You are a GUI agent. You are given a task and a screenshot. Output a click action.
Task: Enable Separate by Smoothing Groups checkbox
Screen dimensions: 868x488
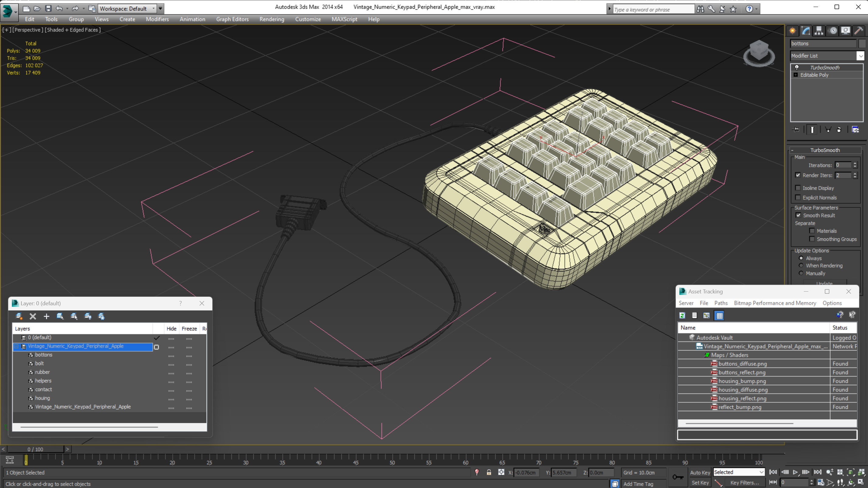[x=812, y=239]
